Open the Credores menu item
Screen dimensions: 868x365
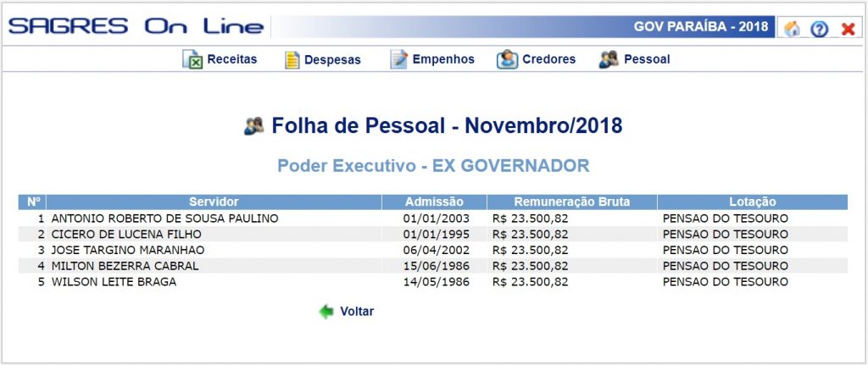[549, 59]
